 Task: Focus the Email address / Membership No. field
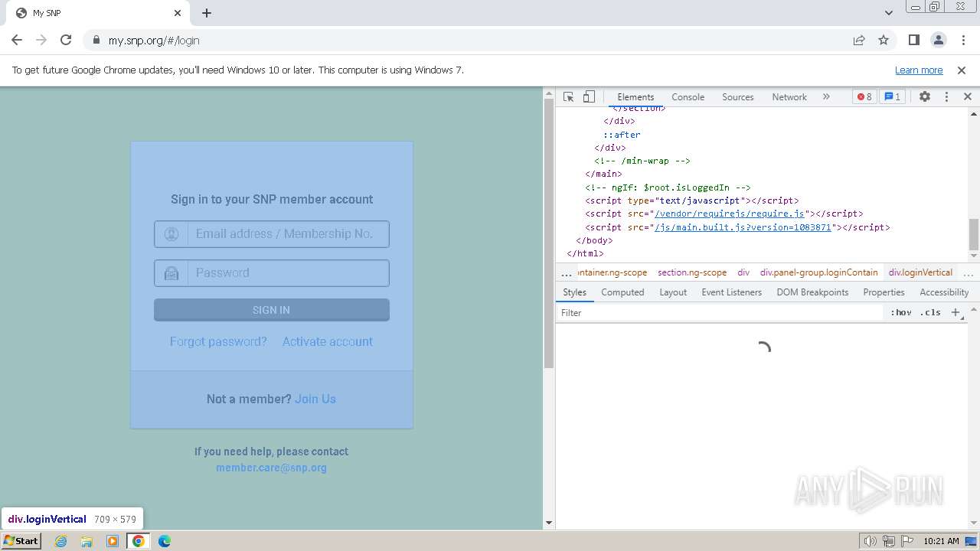tap(272, 234)
